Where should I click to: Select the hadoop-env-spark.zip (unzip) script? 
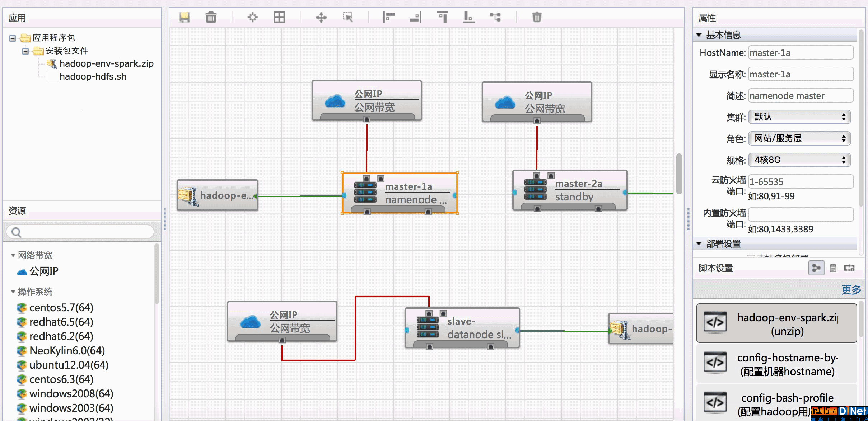777,323
